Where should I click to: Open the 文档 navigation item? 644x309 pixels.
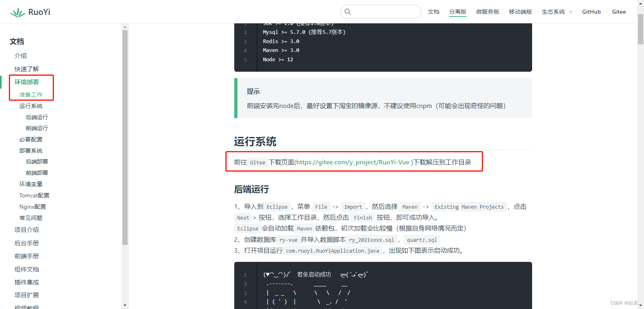click(433, 12)
